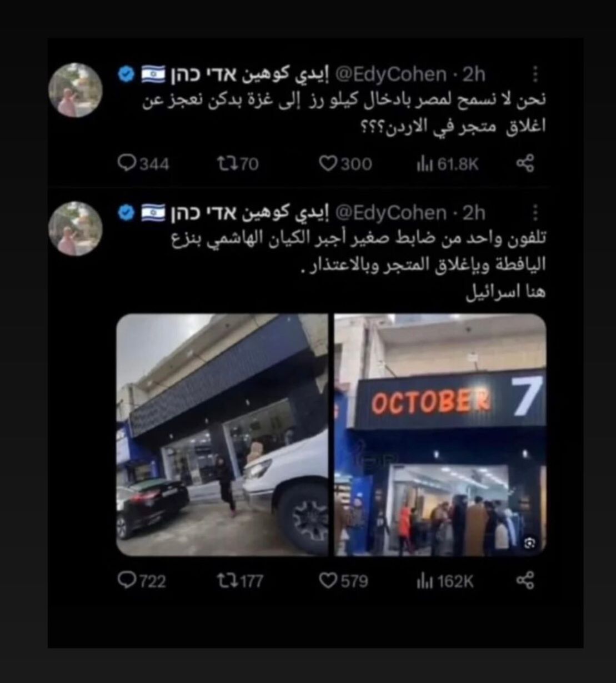Open the reply icon showing 344 comments
Viewport: 616px width, 683px height.
coord(144,163)
